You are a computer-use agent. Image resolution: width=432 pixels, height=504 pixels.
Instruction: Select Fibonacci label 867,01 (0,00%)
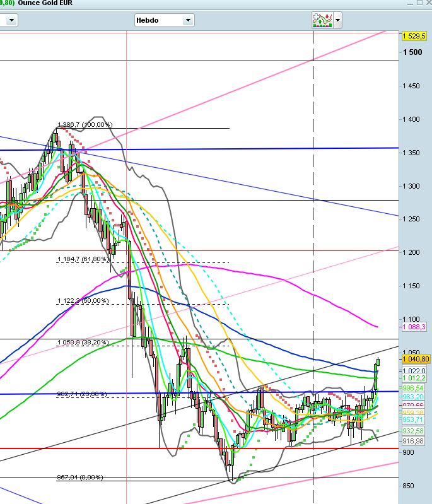coord(80,478)
